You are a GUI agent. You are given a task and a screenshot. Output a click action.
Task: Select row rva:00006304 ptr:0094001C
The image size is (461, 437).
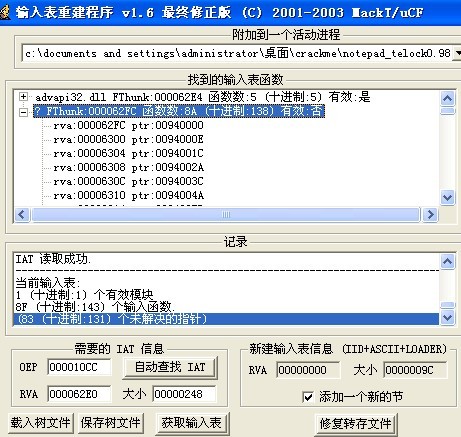click(128, 153)
